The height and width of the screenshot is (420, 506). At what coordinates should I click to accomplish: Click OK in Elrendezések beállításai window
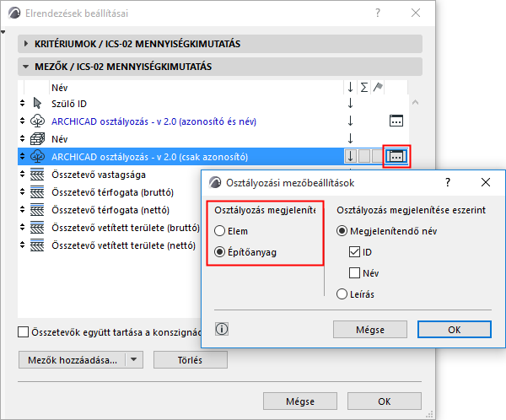click(385, 401)
